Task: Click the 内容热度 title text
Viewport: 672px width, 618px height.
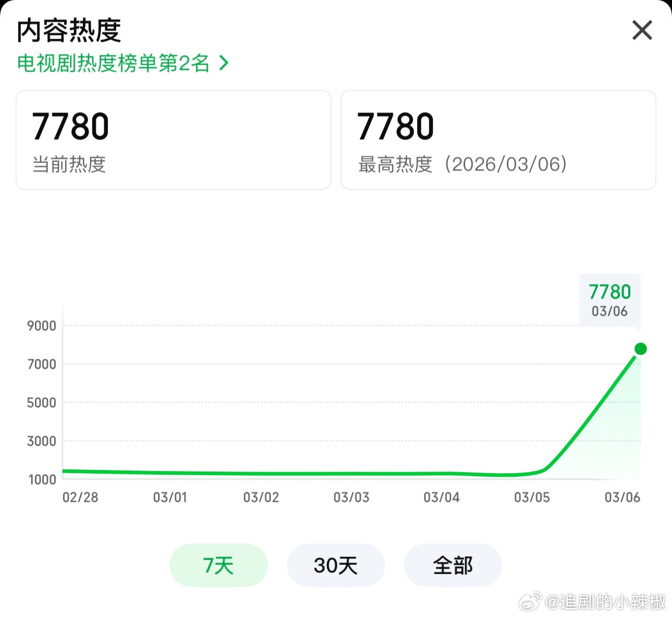Action: click(x=69, y=30)
